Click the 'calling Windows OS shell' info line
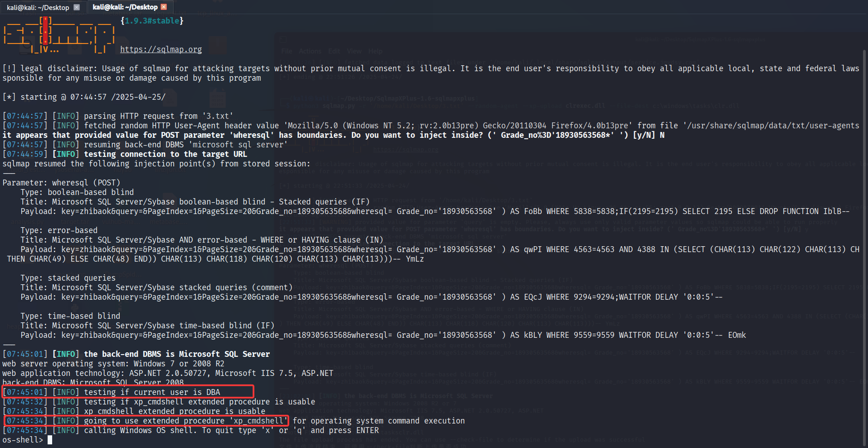Image resolution: width=868 pixels, height=448 pixels. [x=190, y=430]
